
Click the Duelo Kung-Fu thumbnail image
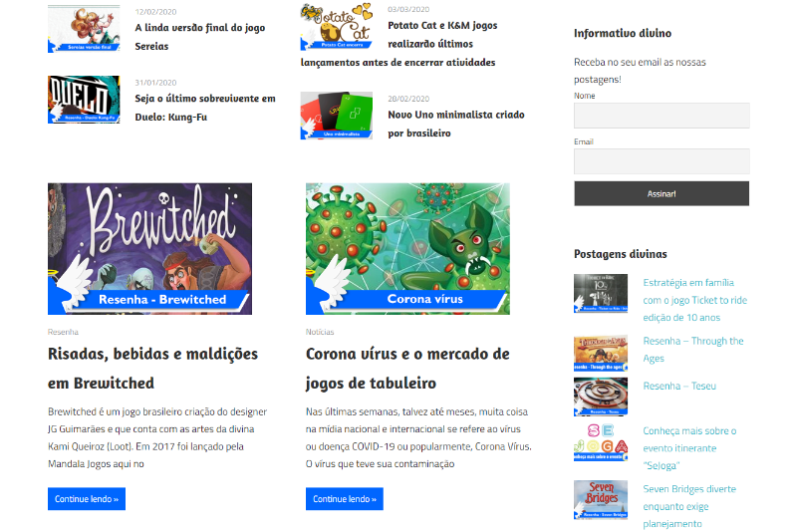click(x=84, y=100)
